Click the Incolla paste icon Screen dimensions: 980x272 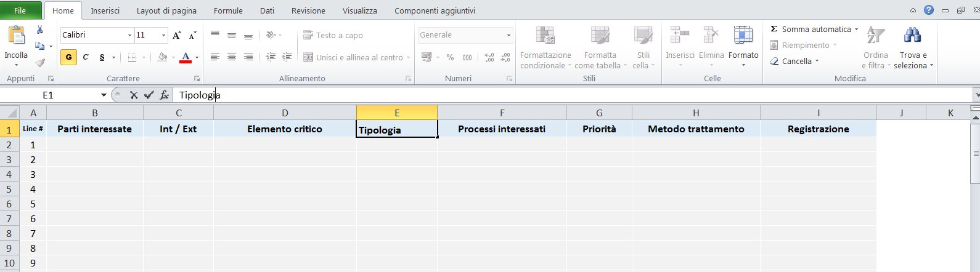click(16, 36)
